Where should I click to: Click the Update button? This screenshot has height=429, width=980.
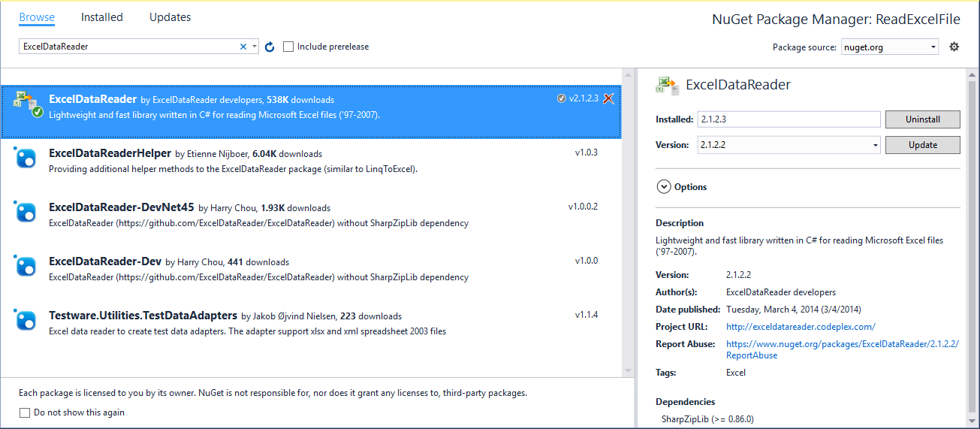[922, 145]
